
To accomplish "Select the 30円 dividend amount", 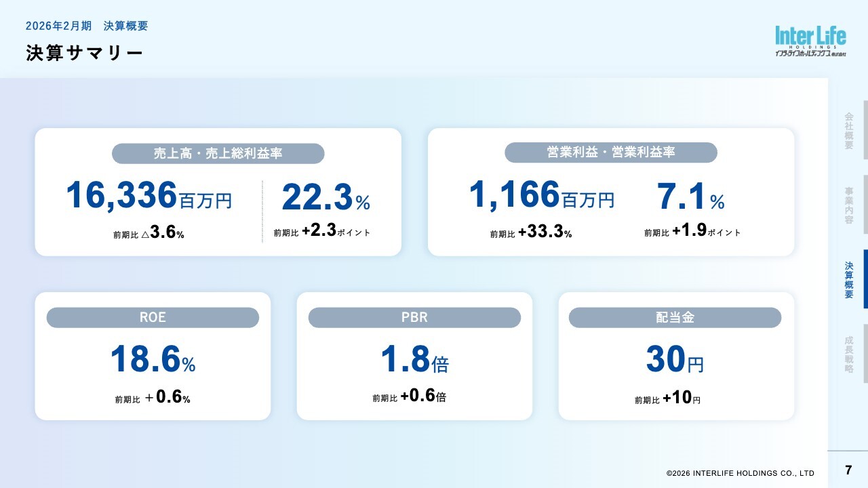I will [x=675, y=360].
